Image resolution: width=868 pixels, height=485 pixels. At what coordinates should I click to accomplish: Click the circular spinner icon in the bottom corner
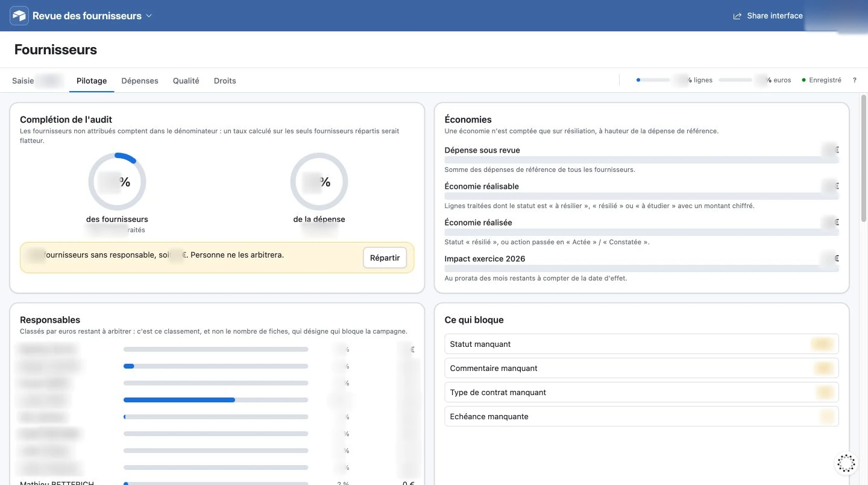pyautogui.click(x=846, y=463)
